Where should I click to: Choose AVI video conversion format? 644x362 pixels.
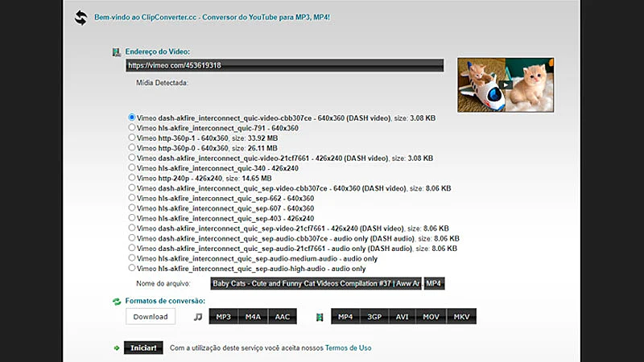point(402,317)
